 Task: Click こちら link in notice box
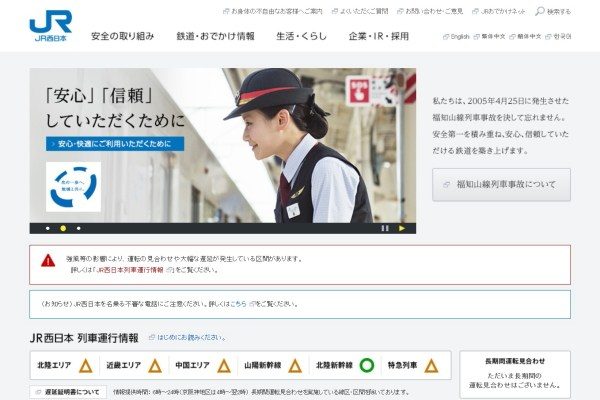click(238, 304)
